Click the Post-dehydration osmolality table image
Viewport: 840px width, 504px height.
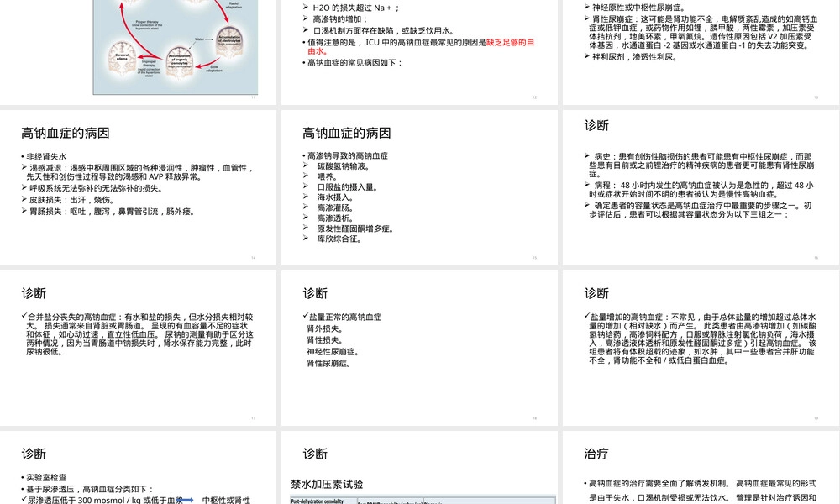click(423, 500)
